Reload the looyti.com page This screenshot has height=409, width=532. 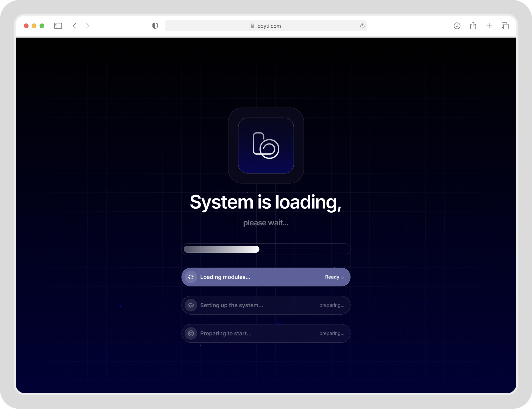pyautogui.click(x=362, y=26)
